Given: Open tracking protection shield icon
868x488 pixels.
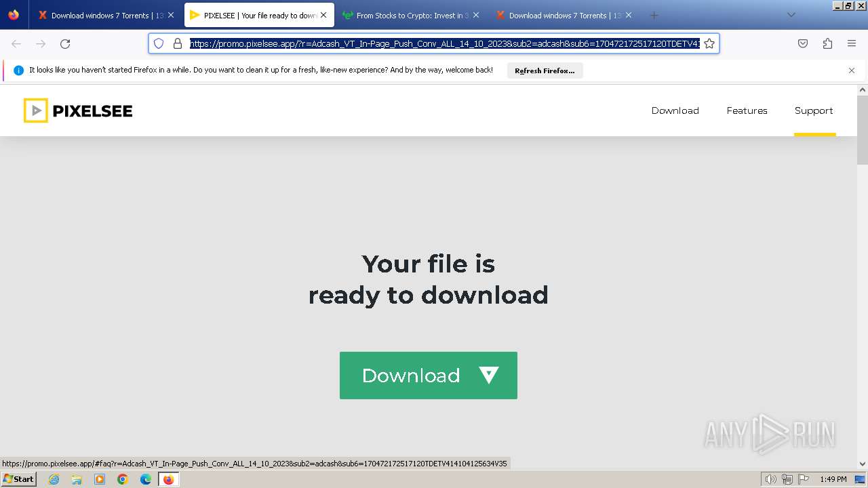Looking at the screenshot, I should click(159, 43).
